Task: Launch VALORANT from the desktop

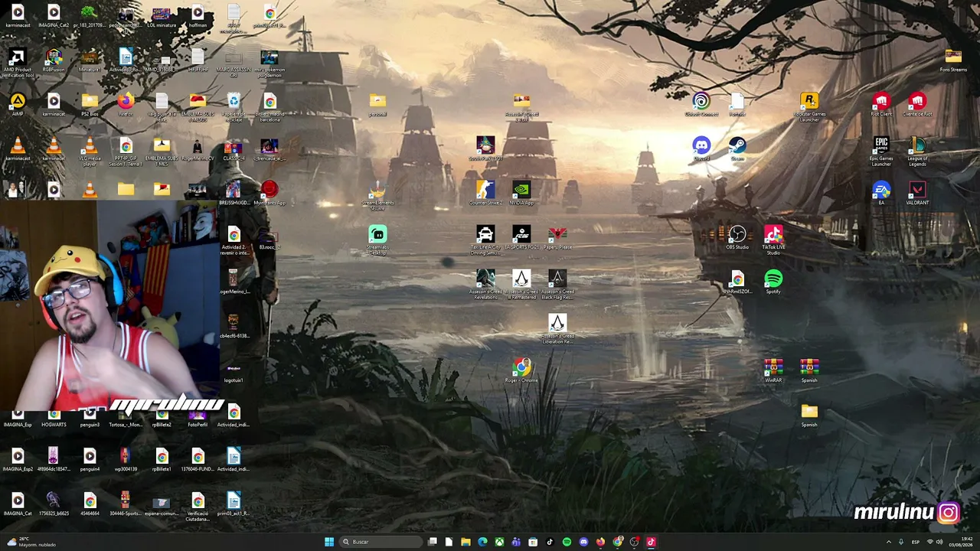Action: point(917,193)
